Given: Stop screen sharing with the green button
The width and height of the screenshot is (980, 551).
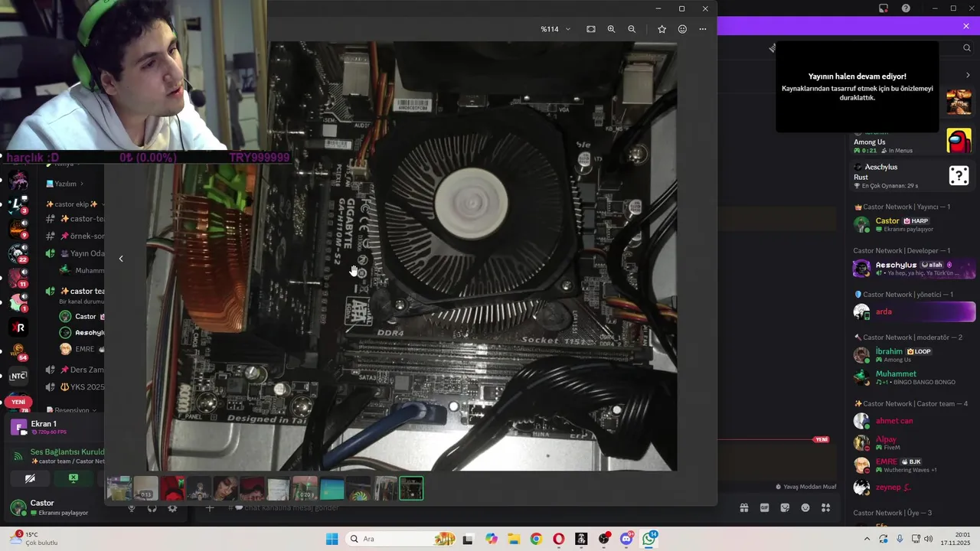Looking at the screenshot, I should pyautogui.click(x=73, y=478).
